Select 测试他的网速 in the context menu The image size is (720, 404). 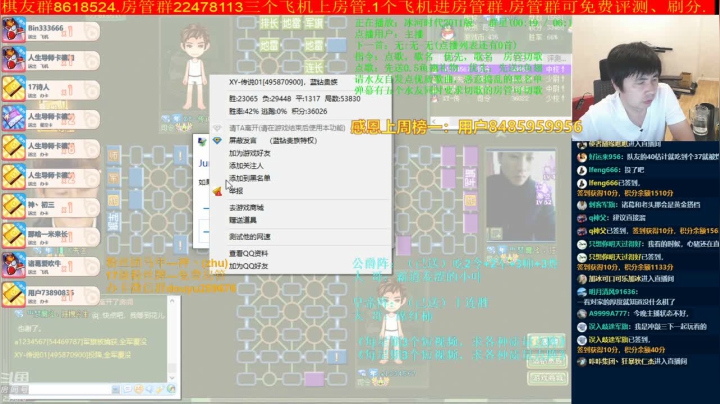pyautogui.click(x=250, y=236)
